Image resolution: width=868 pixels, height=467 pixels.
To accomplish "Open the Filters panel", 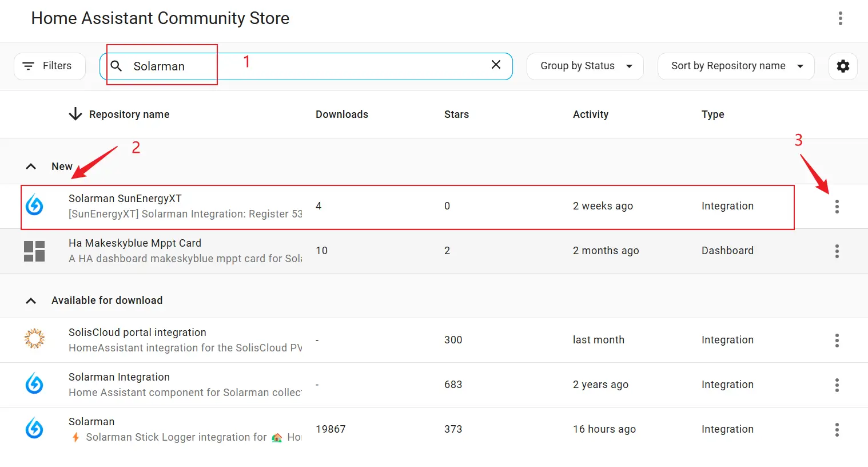I will click(x=49, y=66).
